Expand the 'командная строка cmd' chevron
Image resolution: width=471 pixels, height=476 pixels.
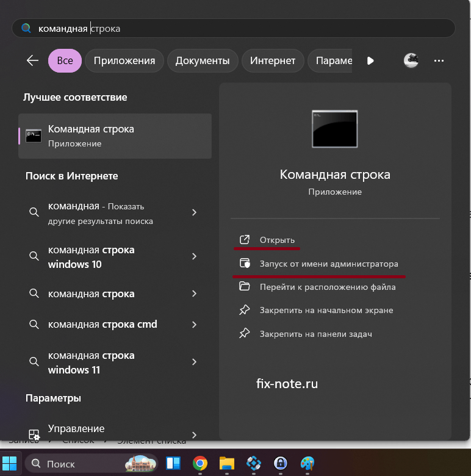[x=194, y=325]
